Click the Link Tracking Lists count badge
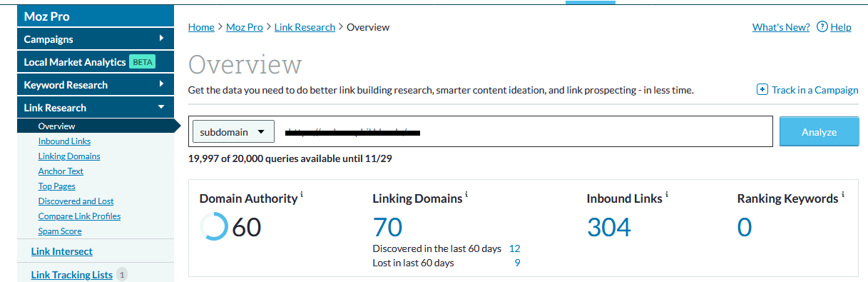Screen dimensions: 868x282 pos(122,274)
